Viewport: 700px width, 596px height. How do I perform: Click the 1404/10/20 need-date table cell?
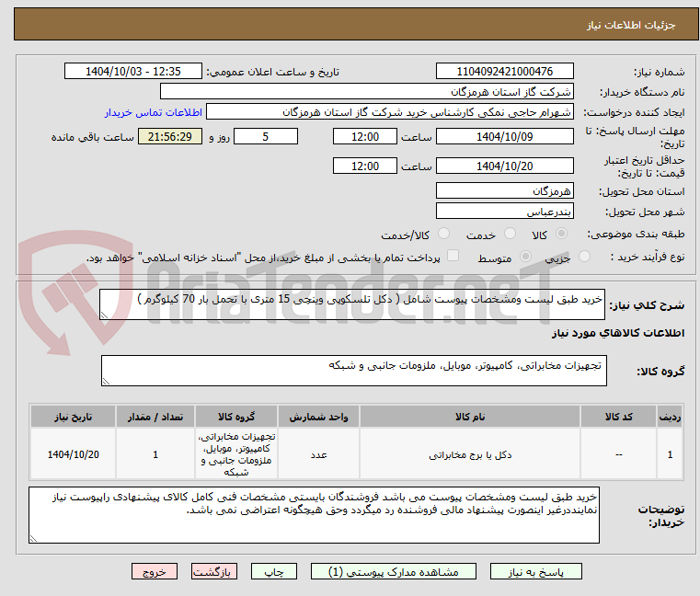pos(74,454)
